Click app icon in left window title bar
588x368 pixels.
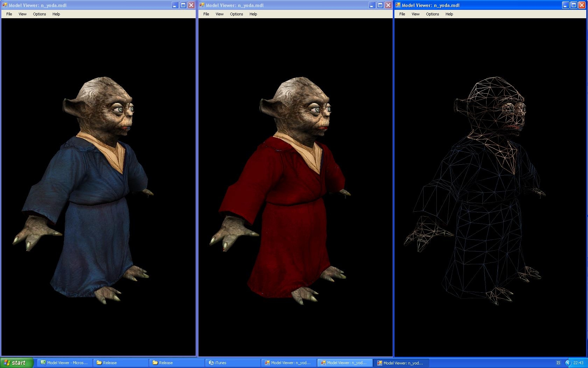[x=5, y=5]
